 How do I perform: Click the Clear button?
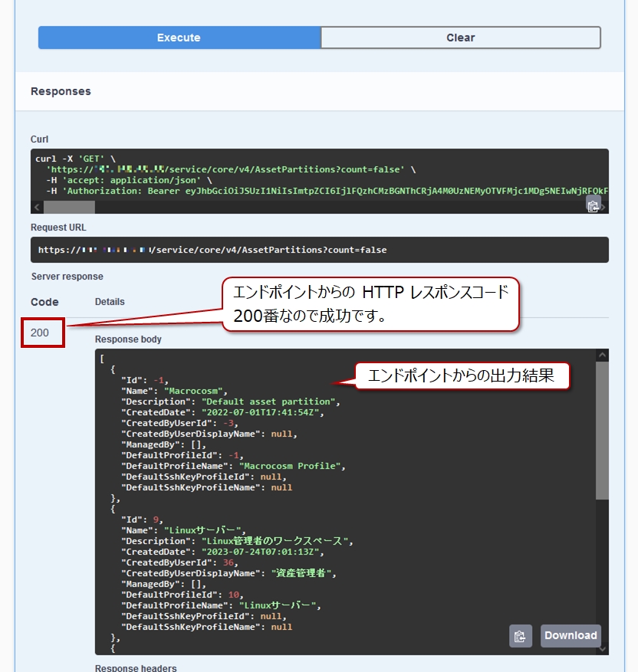(x=461, y=38)
